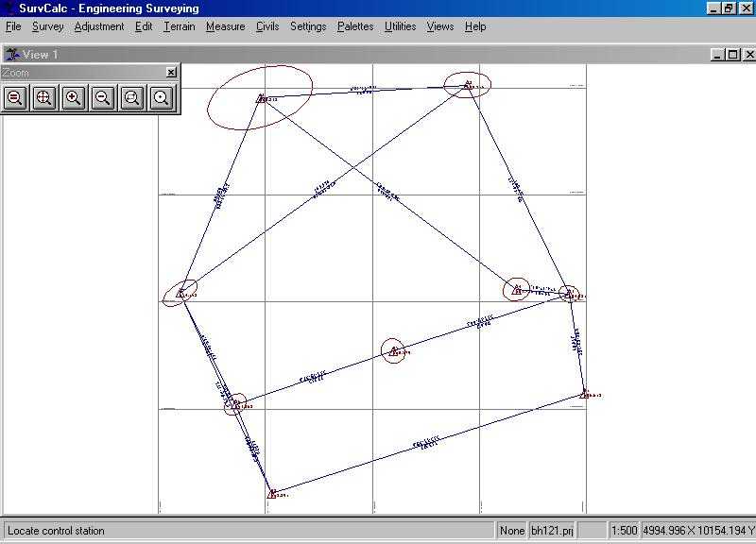Pick the bottom-most control station triangle
756x544 pixels.
[x=272, y=494]
